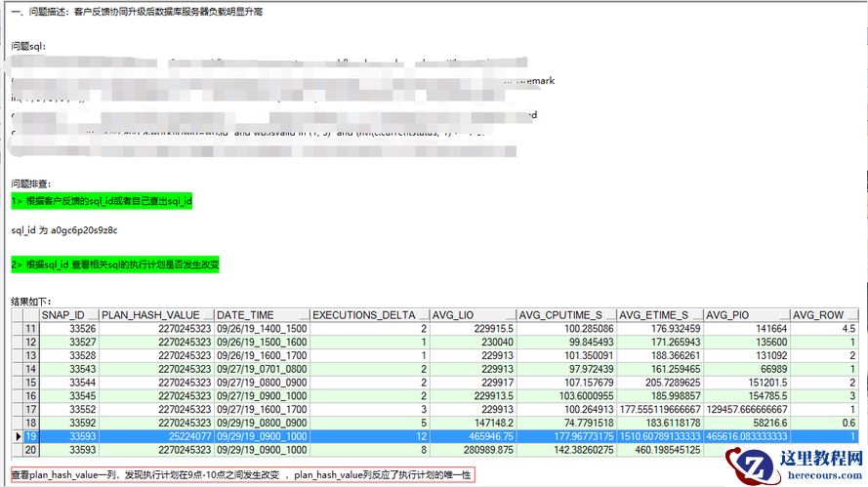Screen dimensions: 868x487
Task: Click AVG_CPUTIME_S cell 142.38260275
Action: pos(566,450)
